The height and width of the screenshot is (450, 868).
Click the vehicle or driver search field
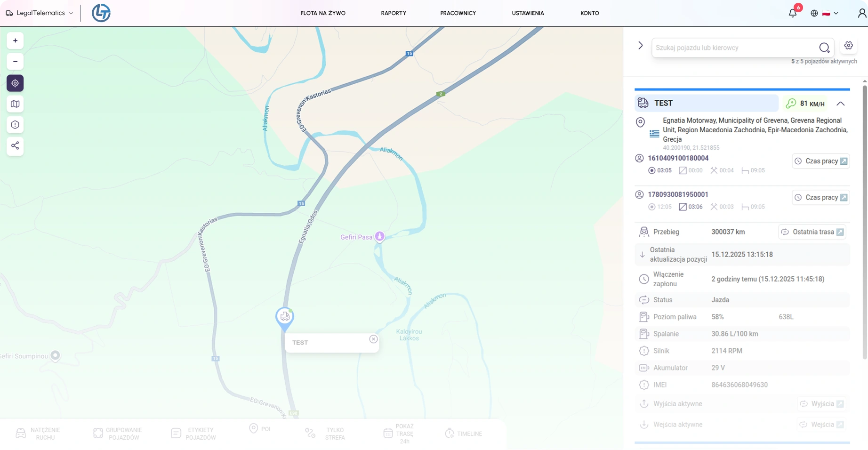pyautogui.click(x=734, y=48)
